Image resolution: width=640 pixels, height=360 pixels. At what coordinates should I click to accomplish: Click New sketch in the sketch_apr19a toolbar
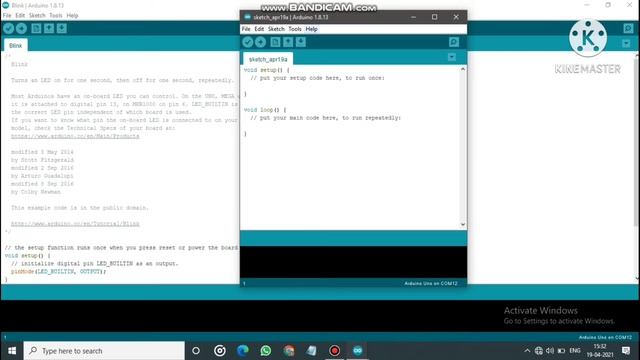276,42
